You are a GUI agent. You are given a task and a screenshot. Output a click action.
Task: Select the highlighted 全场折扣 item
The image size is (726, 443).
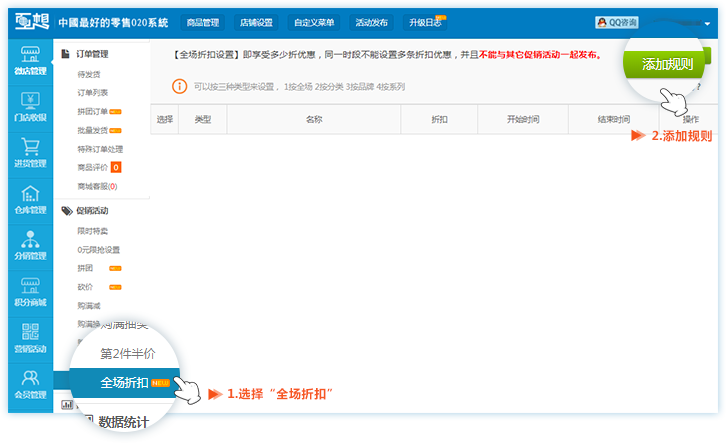click(124, 383)
